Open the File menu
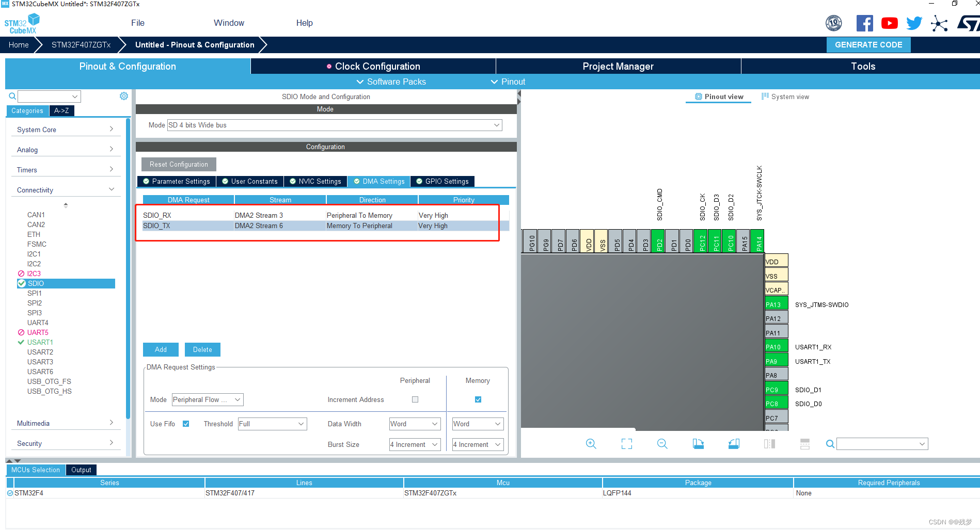 138,23
